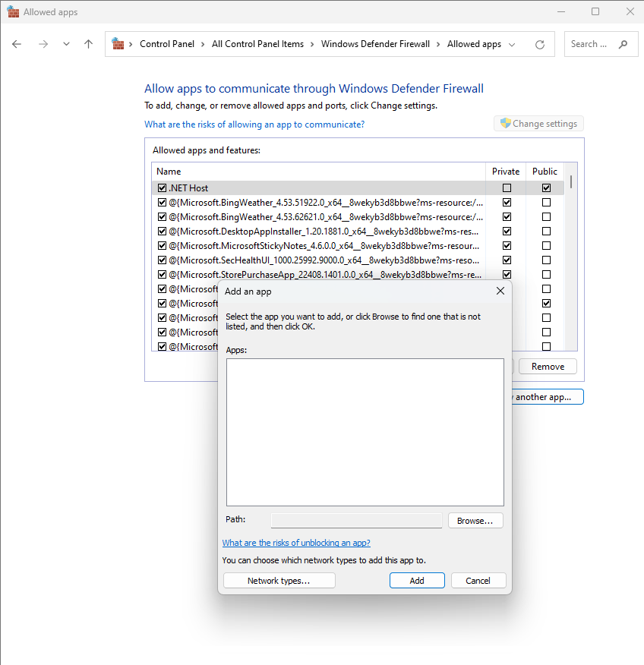Screen dimensions: 644x665
Task: Click the Path text field
Action: point(356,520)
